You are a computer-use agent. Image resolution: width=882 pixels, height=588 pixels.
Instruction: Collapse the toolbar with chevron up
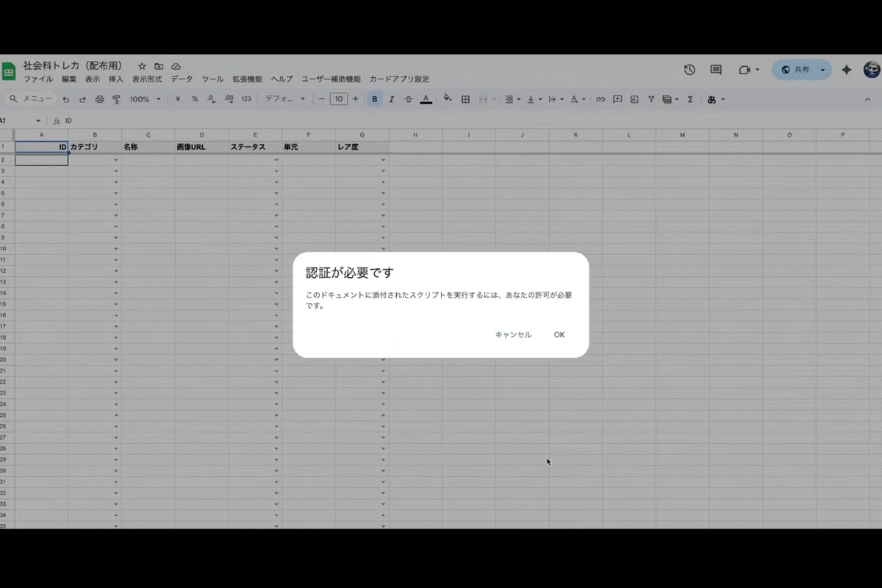[867, 99]
